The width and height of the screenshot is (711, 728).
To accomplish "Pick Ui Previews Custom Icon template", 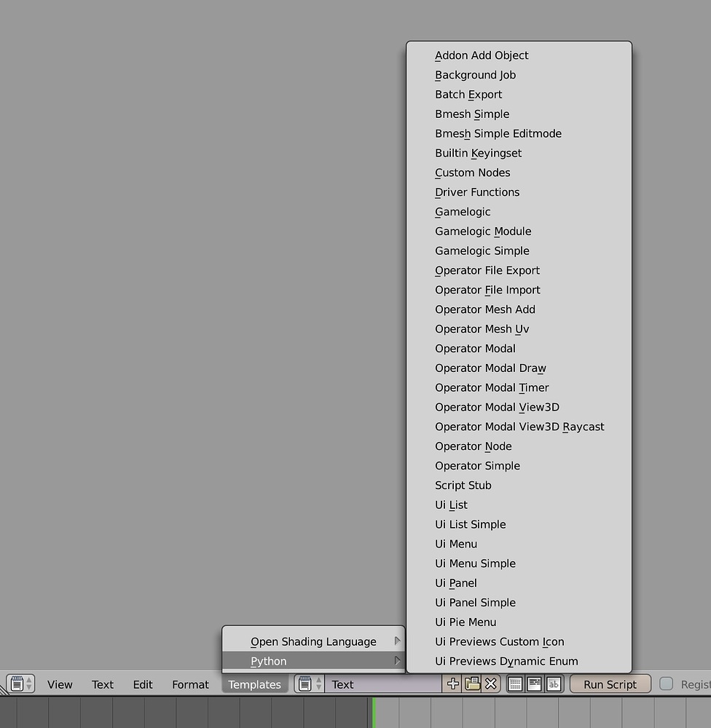I will coord(519,641).
